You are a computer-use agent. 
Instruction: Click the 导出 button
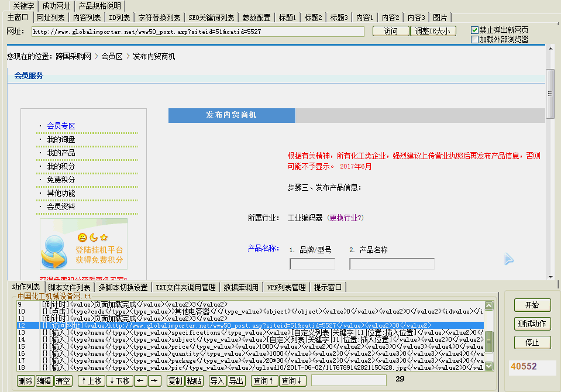(x=236, y=381)
